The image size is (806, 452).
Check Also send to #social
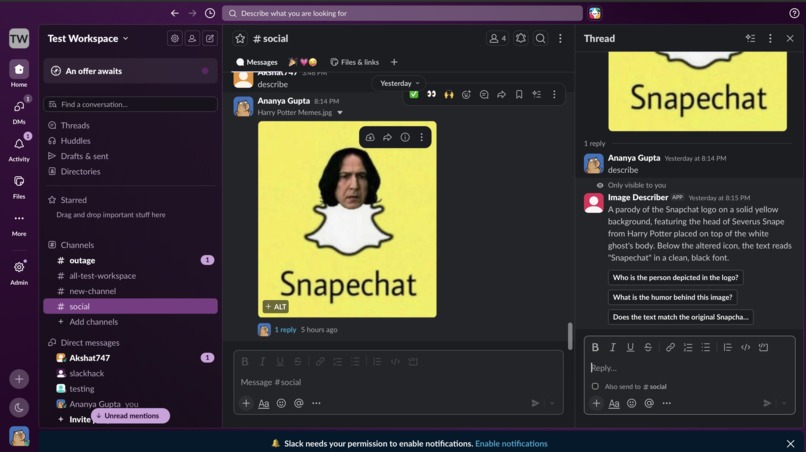tap(595, 386)
